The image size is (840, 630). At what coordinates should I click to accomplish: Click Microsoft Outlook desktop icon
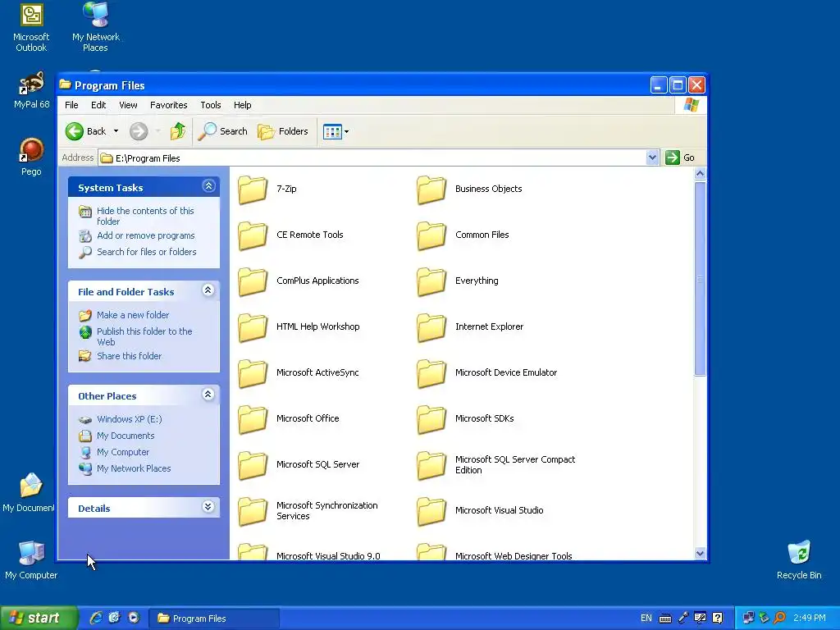(31, 28)
